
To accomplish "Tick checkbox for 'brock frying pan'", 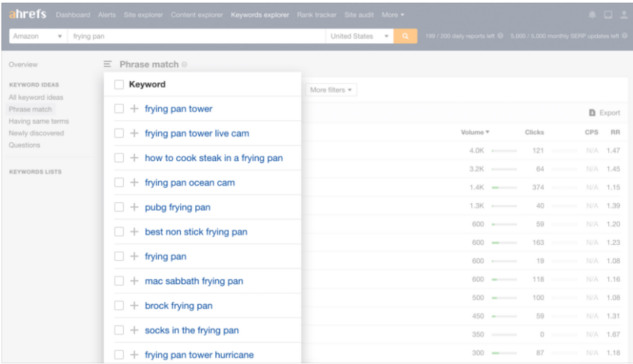I will tap(119, 305).
